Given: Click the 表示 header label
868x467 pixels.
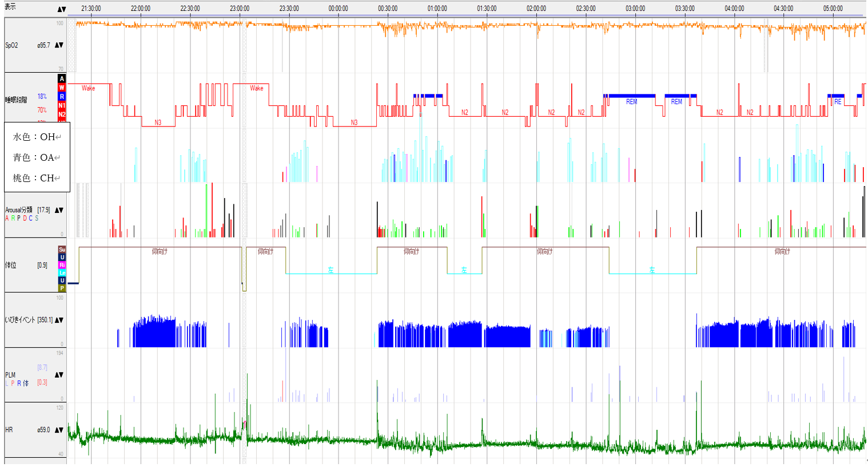Looking at the screenshot, I should click(10, 7).
